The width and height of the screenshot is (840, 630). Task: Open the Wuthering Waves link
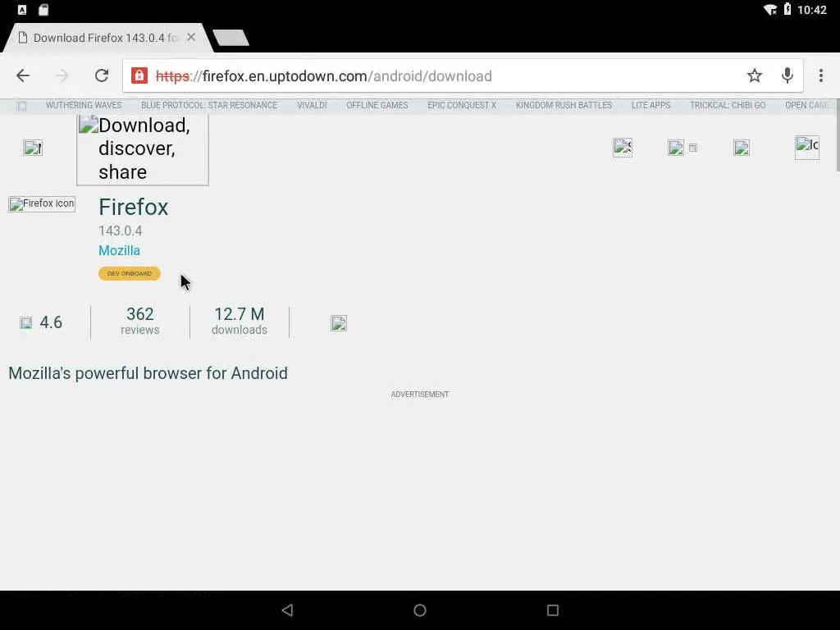(84, 106)
